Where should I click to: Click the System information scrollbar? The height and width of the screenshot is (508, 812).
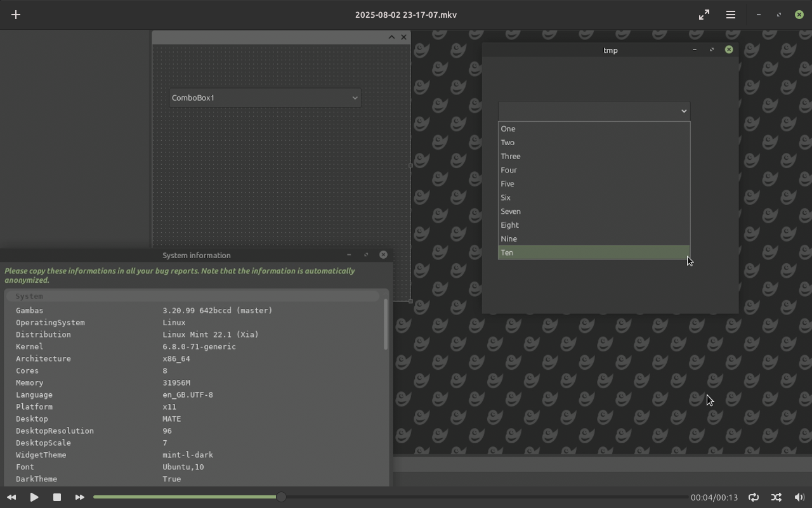click(x=385, y=324)
